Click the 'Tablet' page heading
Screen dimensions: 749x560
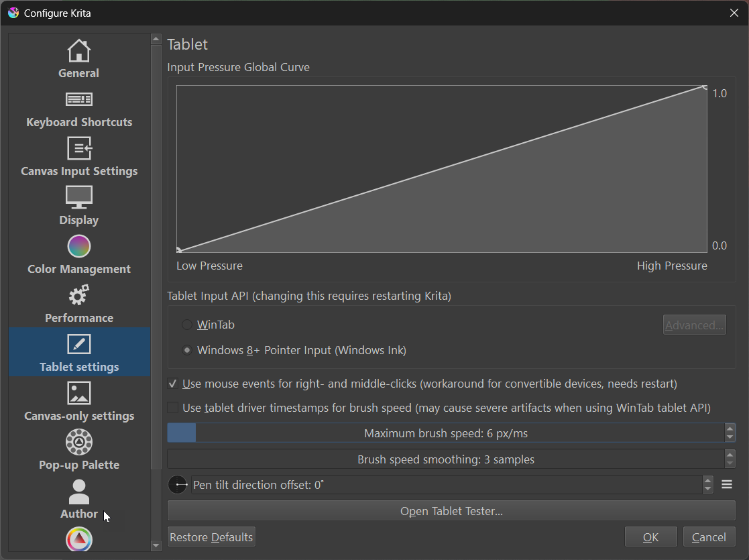[x=187, y=44]
